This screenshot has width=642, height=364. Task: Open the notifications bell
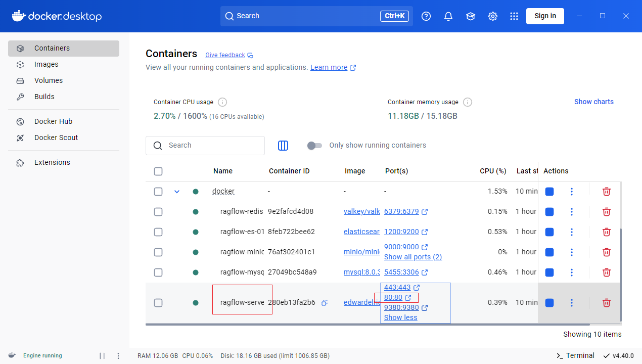click(x=448, y=16)
